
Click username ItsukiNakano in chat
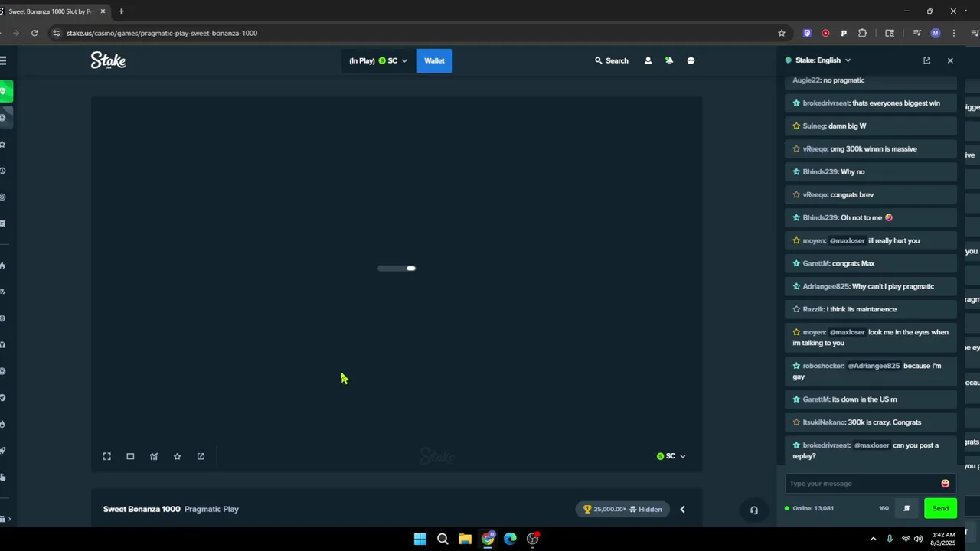pyautogui.click(x=823, y=422)
